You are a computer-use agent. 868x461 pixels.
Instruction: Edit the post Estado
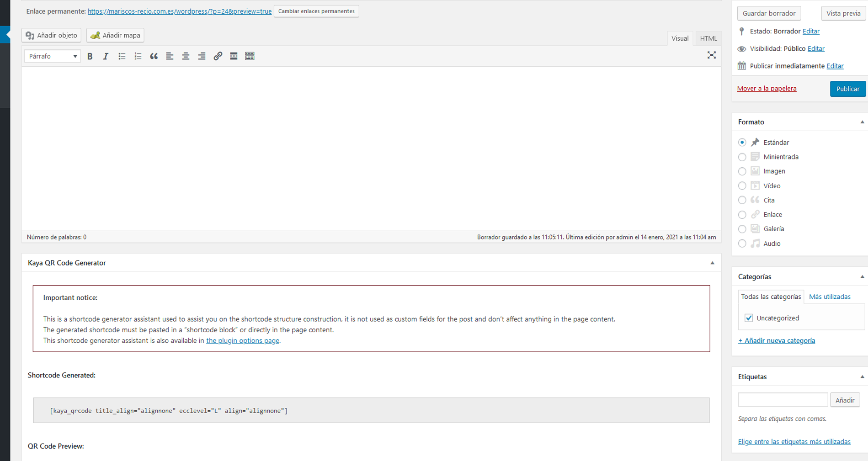coord(811,31)
